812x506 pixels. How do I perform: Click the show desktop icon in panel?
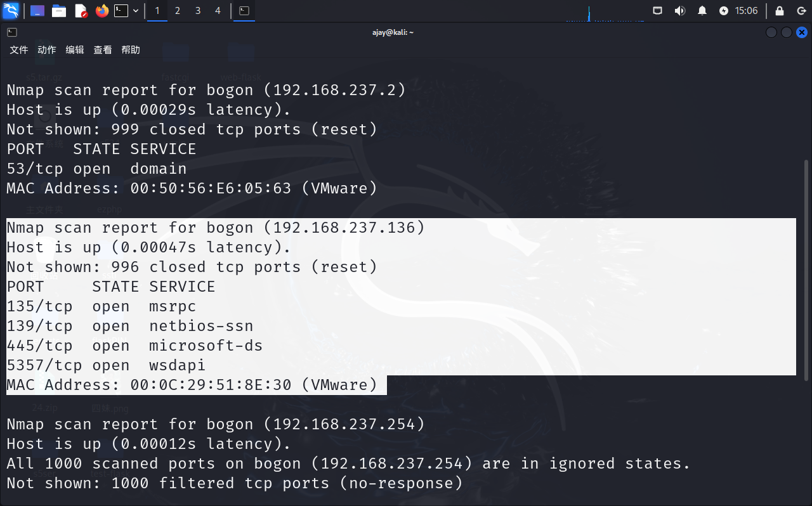tap(37, 11)
